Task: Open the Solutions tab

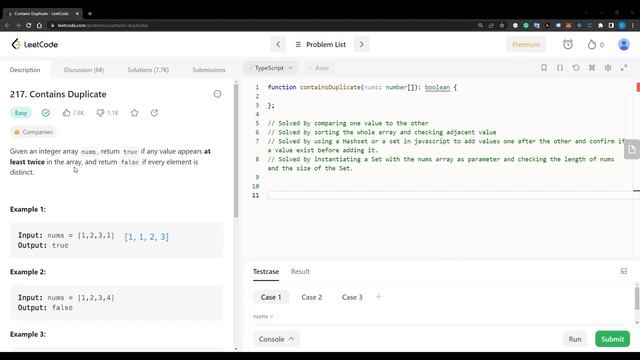Action: 148,70
